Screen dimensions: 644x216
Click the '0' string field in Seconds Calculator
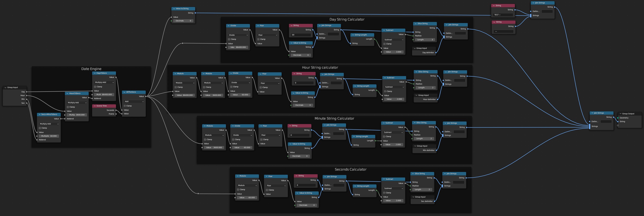306,185
